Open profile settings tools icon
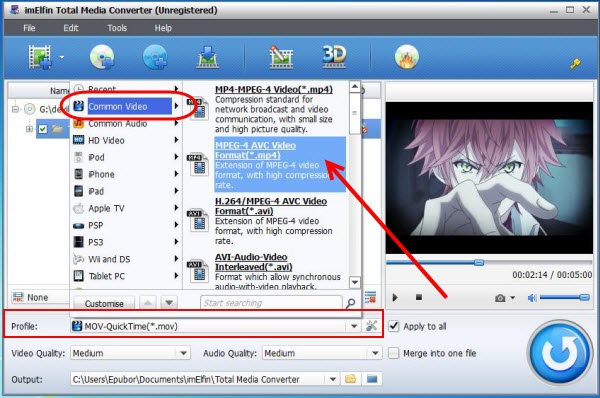Image resolution: width=600 pixels, height=398 pixels. pos(371,326)
